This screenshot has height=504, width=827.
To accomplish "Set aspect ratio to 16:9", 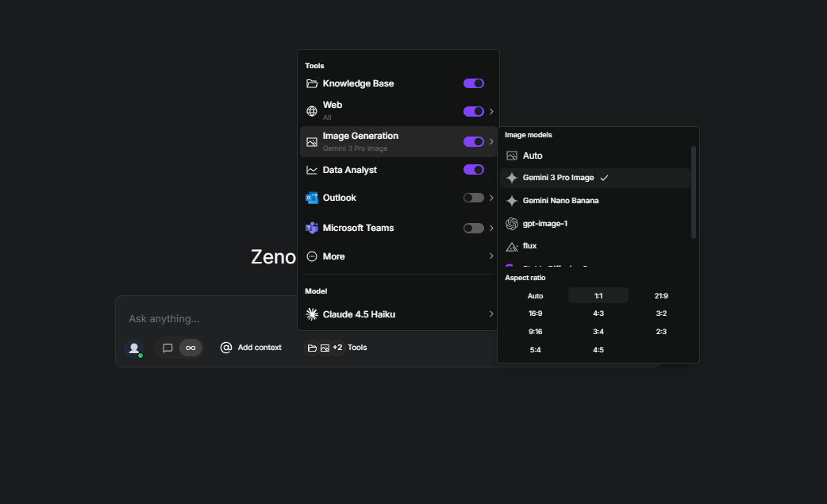I will [x=536, y=314].
